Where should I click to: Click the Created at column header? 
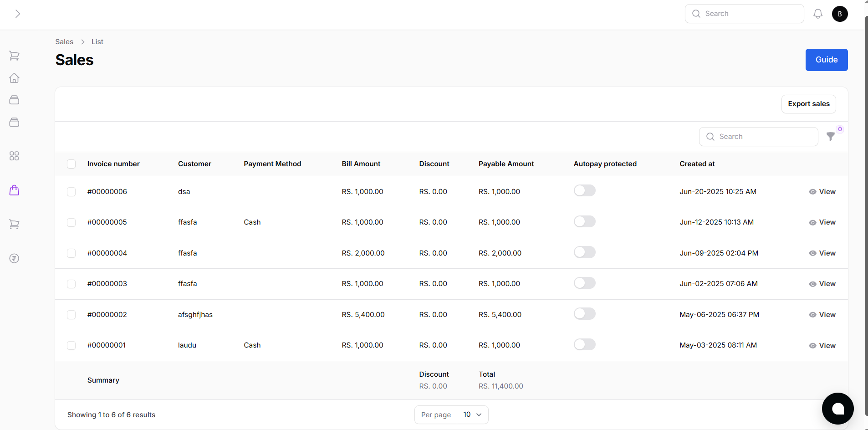coord(697,164)
